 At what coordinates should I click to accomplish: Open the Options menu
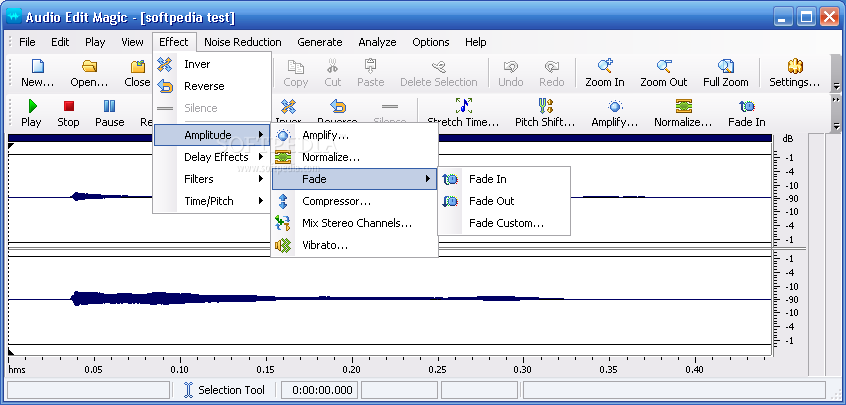[x=431, y=42]
